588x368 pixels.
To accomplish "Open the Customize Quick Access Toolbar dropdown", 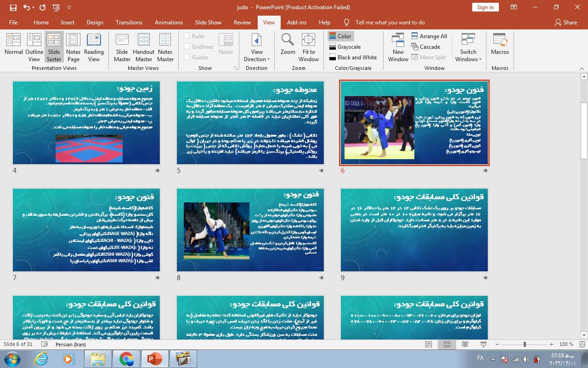I will pyautogui.click(x=69, y=8).
